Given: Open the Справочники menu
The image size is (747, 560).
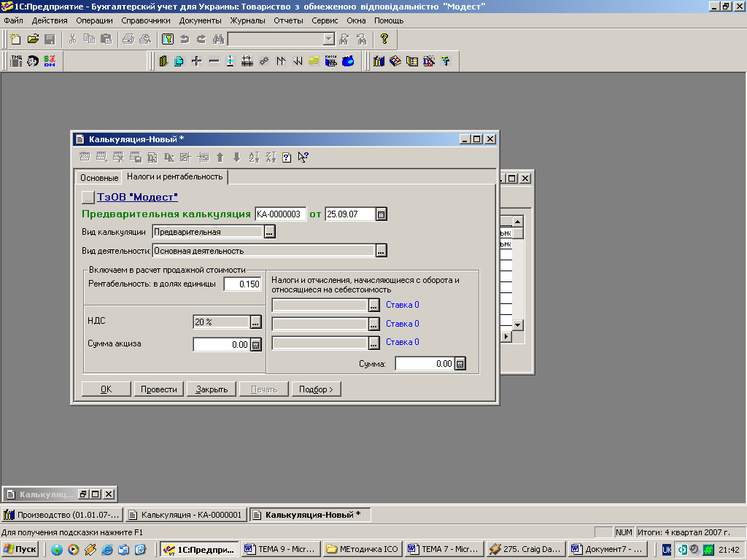Looking at the screenshot, I should pos(146,20).
